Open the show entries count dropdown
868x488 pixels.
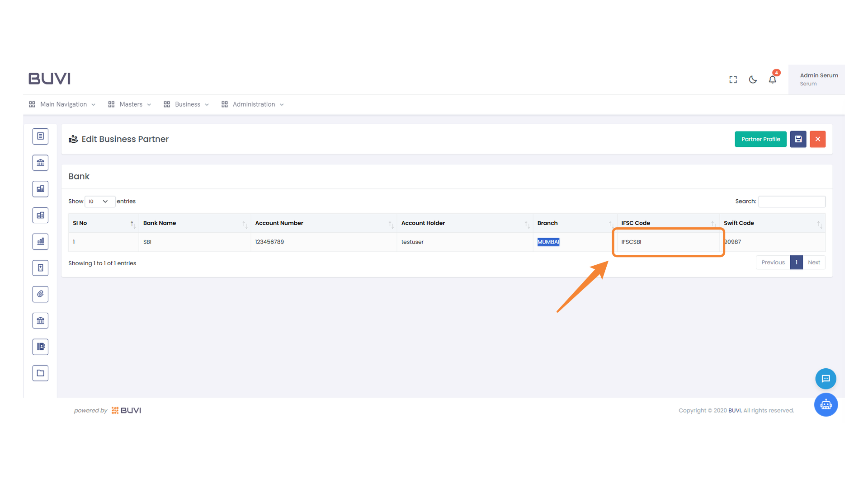click(x=99, y=202)
